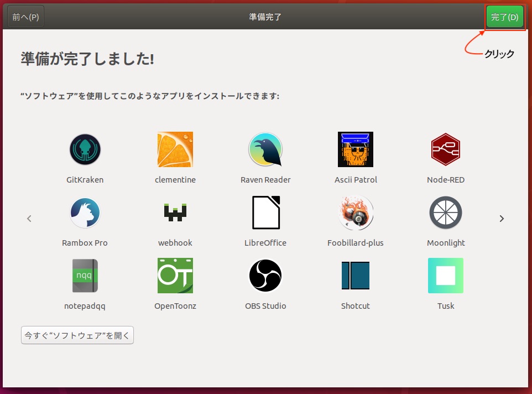Click the Moonlight label text
Image resolution: width=532 pixels, height=394 pixels.
pyautogui.click(x=446, y=243)
